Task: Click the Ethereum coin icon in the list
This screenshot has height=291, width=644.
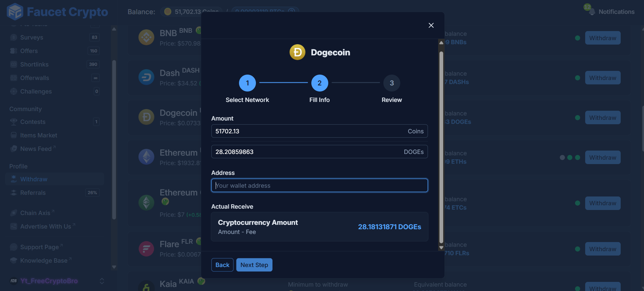Action: [146, 157]
